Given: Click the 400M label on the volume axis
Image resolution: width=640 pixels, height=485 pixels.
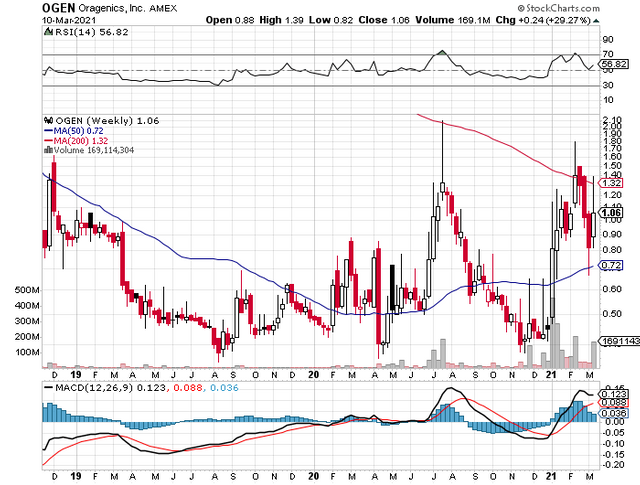Looking at the screenshot, I should pos(28,305).
